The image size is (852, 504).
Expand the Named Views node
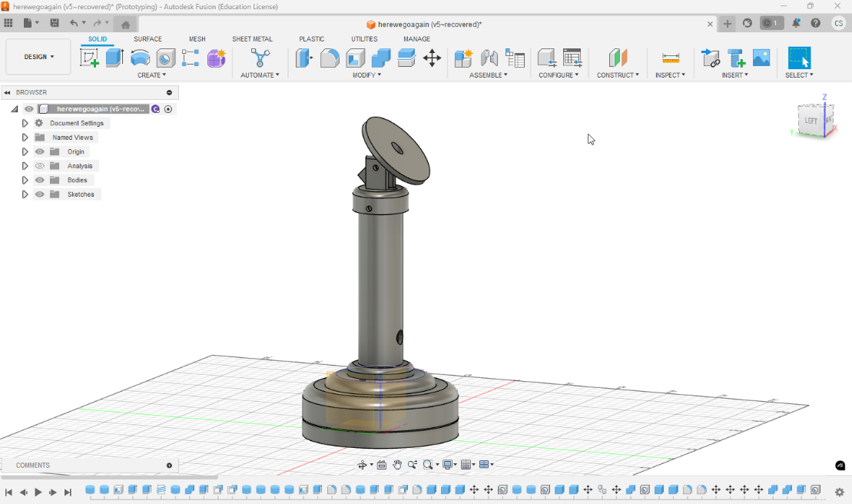click(25, 138)
